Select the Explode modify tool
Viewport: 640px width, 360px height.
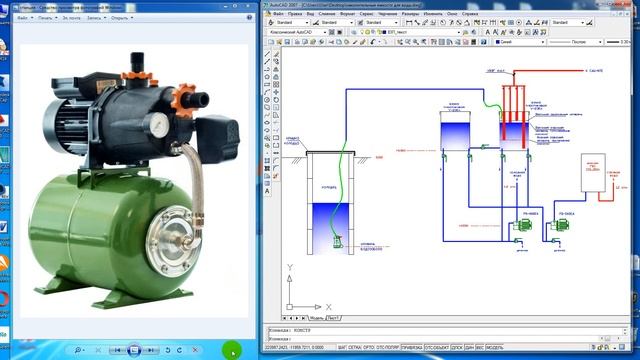pos(276,176)
